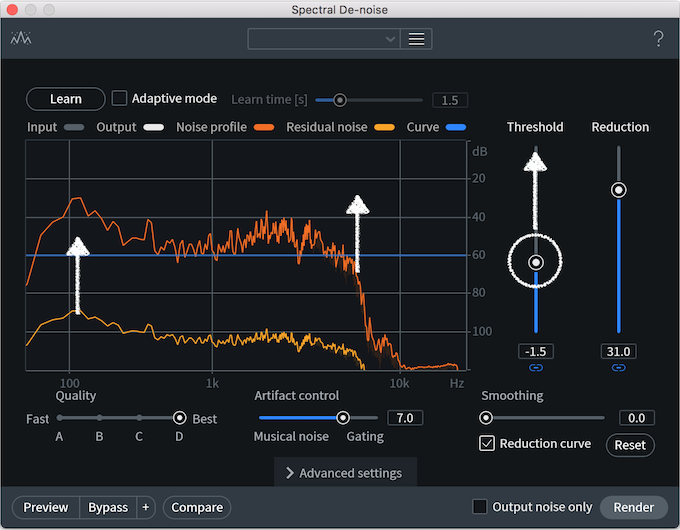Click the Learn button
Screen dimensions: 680x530
(x=65, y=99)
